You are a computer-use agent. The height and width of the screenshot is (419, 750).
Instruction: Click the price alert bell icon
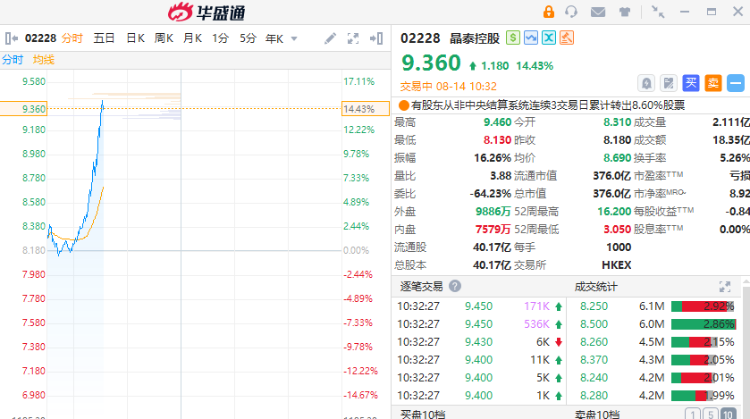coord(646,83)
